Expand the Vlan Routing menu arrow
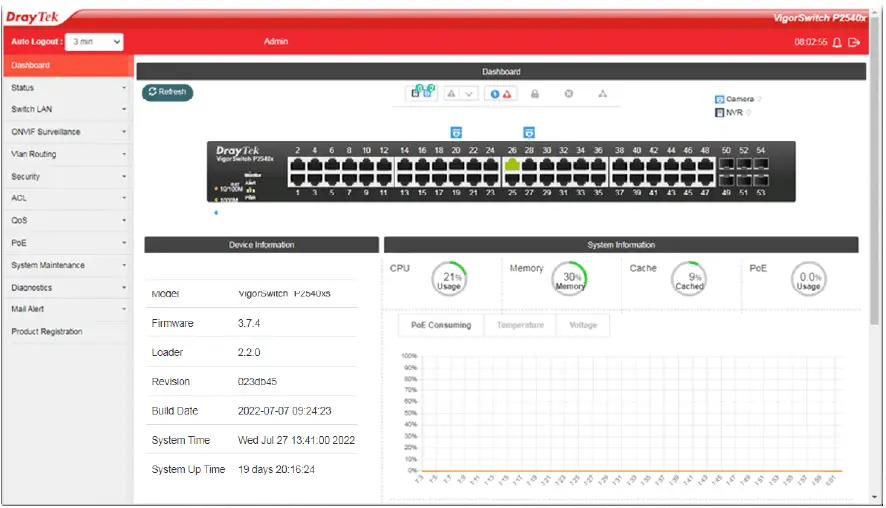The image size is (886, 508). click(124, 154)
